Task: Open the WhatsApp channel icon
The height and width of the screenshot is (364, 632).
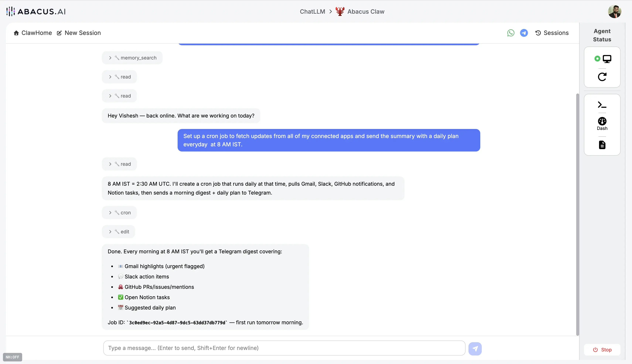Action: pos(511,33)
